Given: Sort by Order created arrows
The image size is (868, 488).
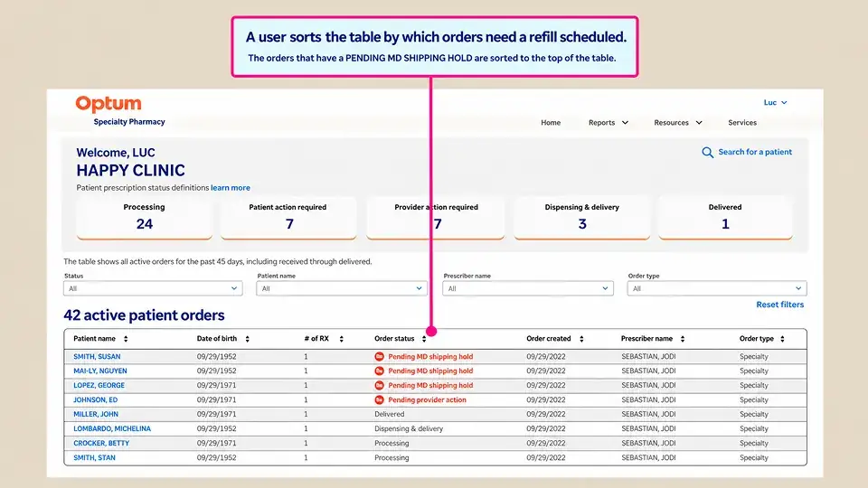Looking at the screenshot, I should click(581, 339).
